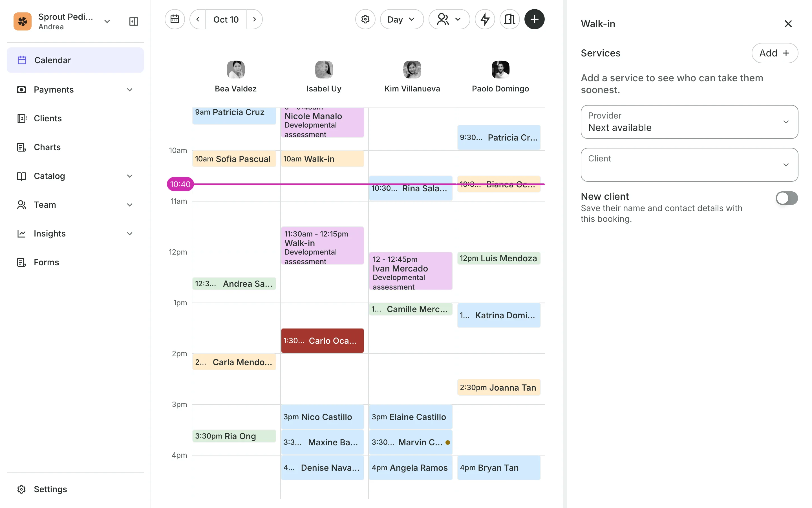Screen dimensions: 812x508
Task: Open the team members filter dropdown
Action: (x=449, y=19)
